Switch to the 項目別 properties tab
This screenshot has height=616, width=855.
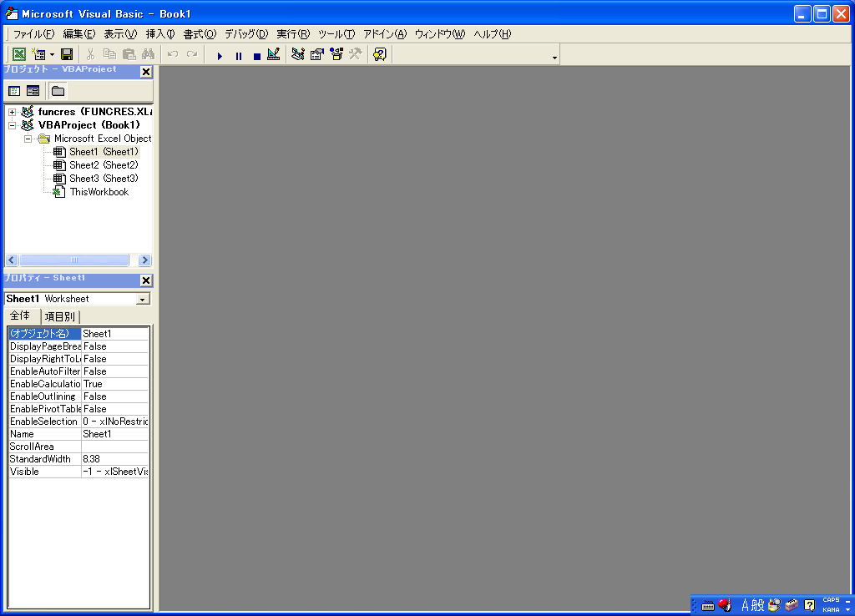click(60, 316)
